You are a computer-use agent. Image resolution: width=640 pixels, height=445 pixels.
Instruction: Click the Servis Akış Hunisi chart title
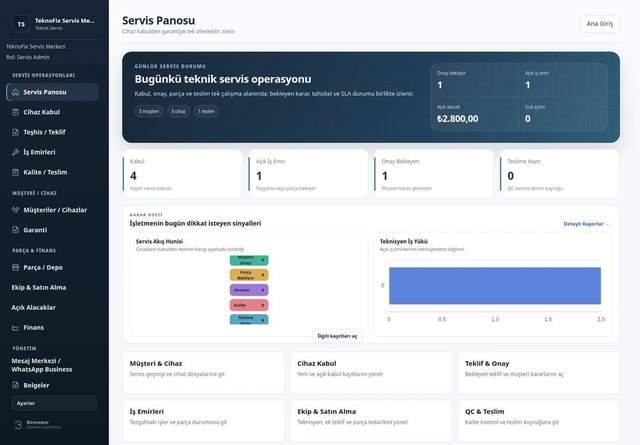point(159,241)
